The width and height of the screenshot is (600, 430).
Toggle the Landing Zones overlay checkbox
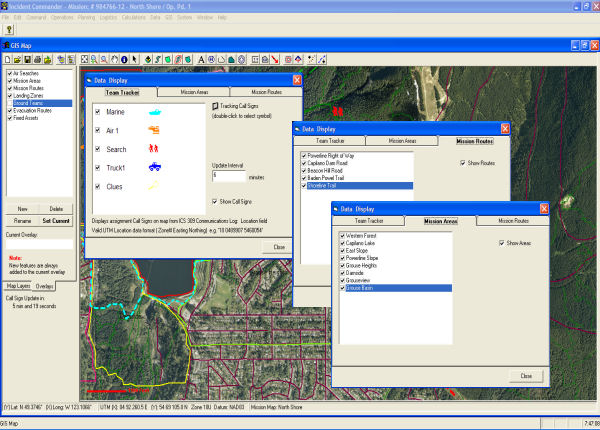point(10,96)
